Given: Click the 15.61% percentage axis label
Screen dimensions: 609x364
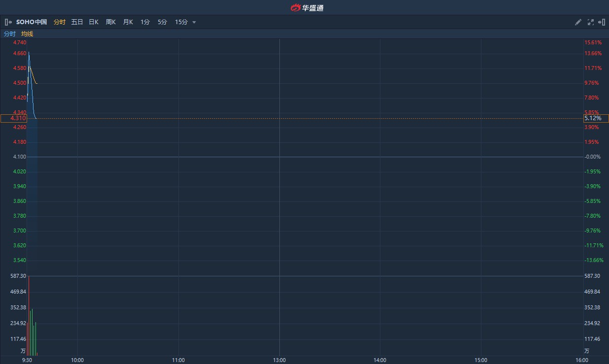Looking at the screenshot, I should pos(593,43).
